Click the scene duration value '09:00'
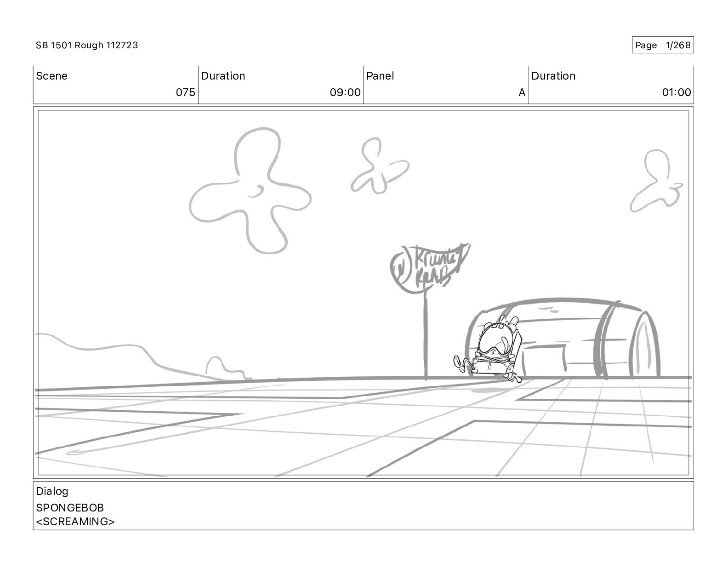Image resolution: width=728 pixels, height=563 pixels. pyautogui.click(x=345, y=92)
